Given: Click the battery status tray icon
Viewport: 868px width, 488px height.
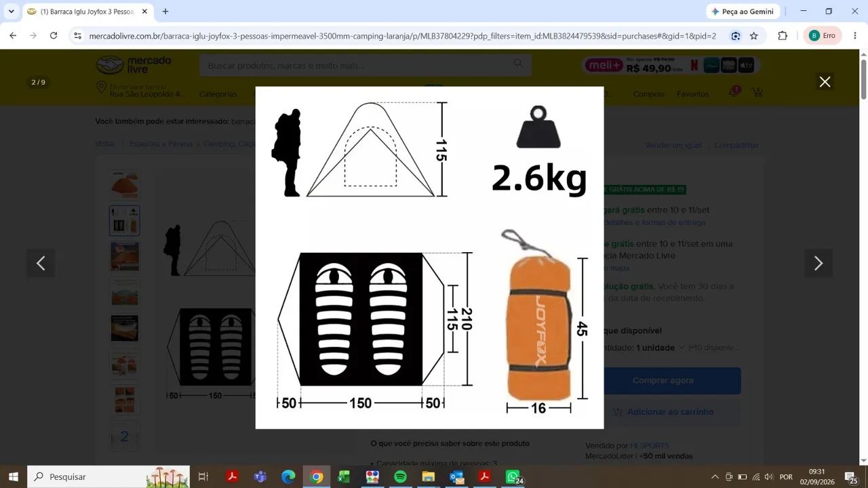Looking at the screenshot, I should click(x=743, y=476).
